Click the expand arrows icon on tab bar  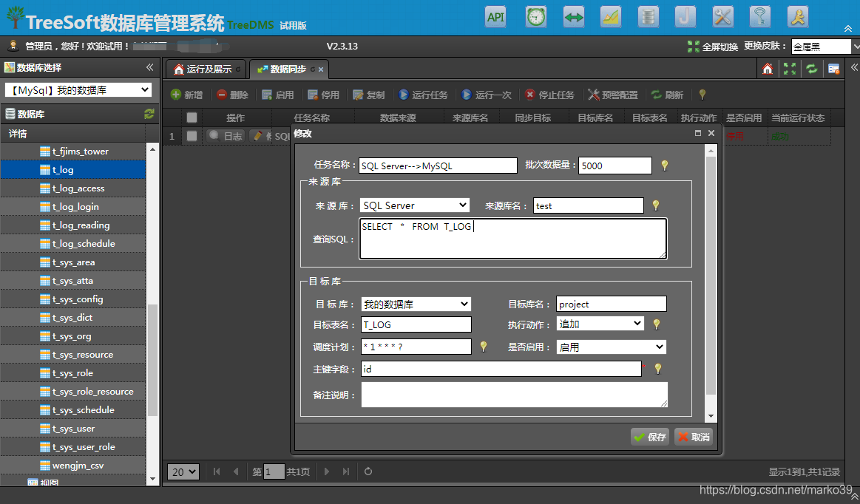(790, 69)
